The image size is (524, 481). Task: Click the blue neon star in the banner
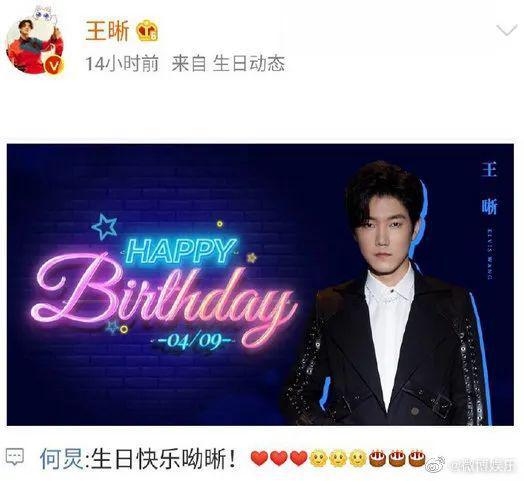105,227
